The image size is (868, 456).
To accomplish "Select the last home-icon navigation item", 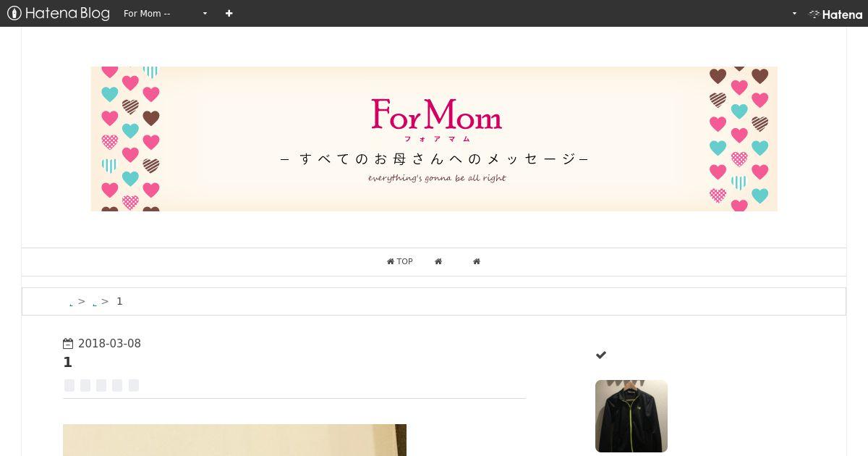I will click(477, 261).
